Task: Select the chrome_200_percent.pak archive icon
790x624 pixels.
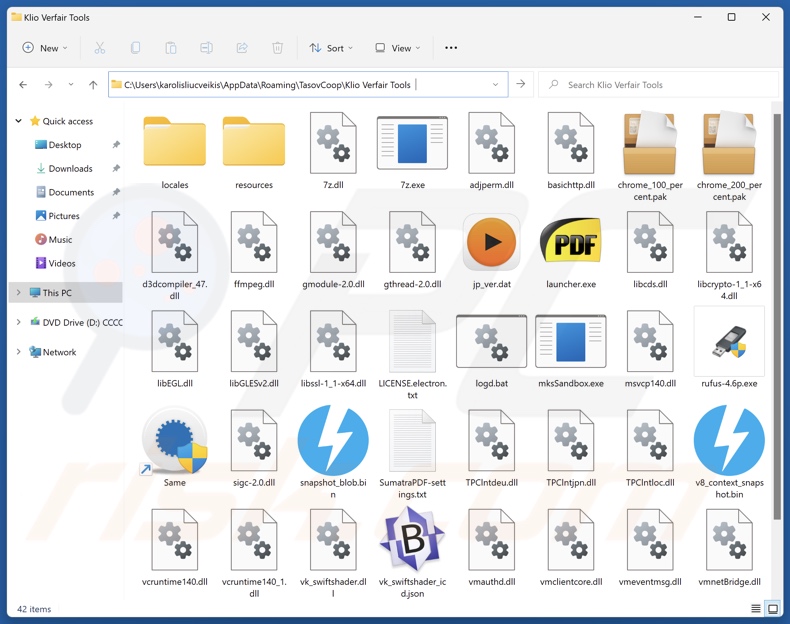Action: [x=729, y=143]
